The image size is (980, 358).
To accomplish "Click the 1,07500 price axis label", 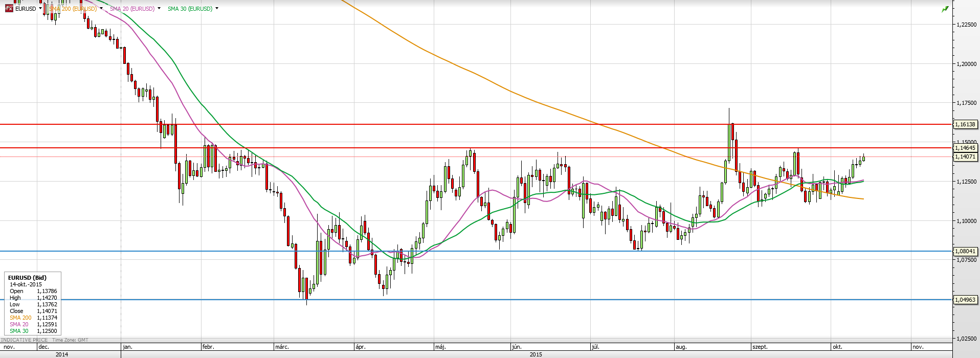I will point(966,260).
